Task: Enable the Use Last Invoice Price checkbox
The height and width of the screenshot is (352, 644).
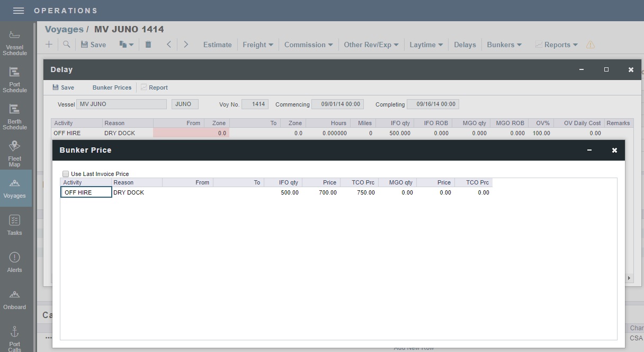Action: click(x=66, y=173)
